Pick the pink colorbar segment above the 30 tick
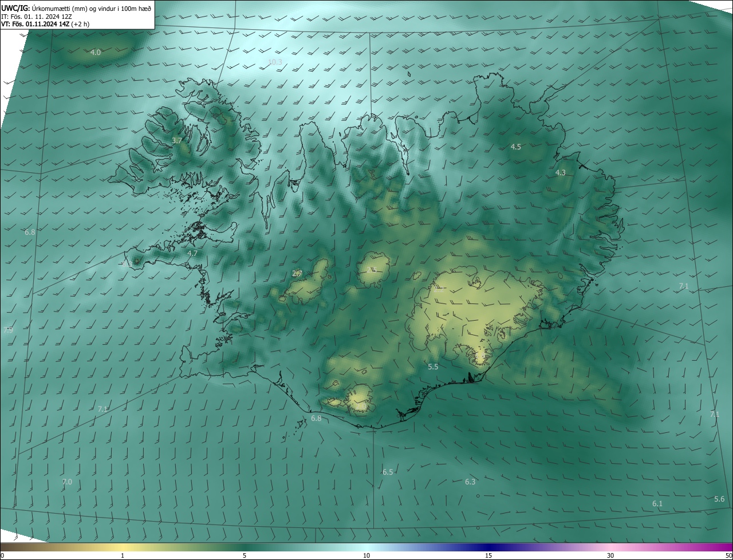This screenshot has height=560, width=733. click(x=610, y=547)
